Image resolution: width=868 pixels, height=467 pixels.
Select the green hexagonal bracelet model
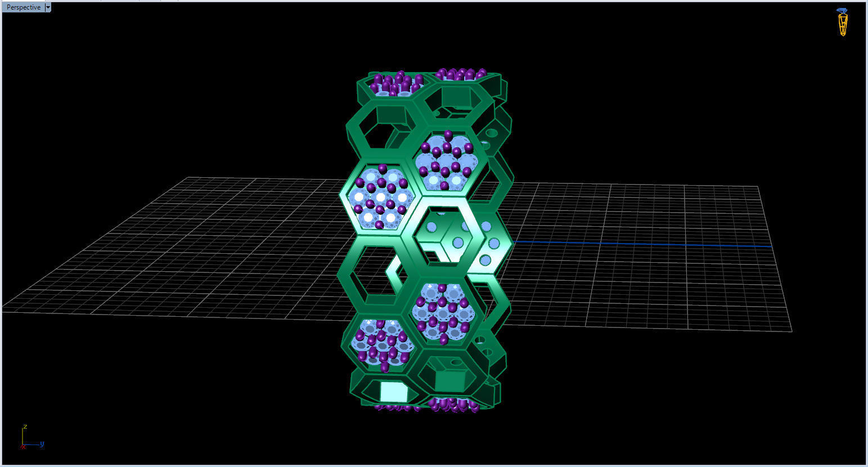(x=426, y=240)
